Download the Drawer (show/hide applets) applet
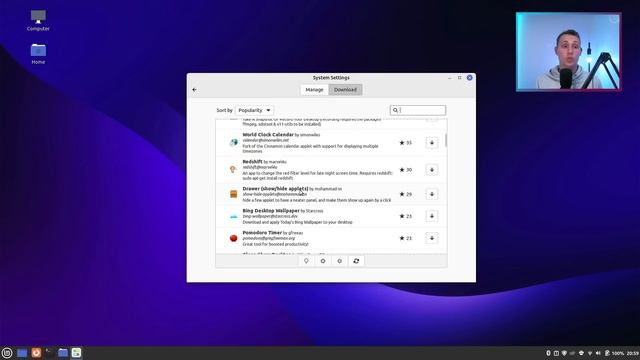Screen dimensions: 640x360 [x=432, y=194]
